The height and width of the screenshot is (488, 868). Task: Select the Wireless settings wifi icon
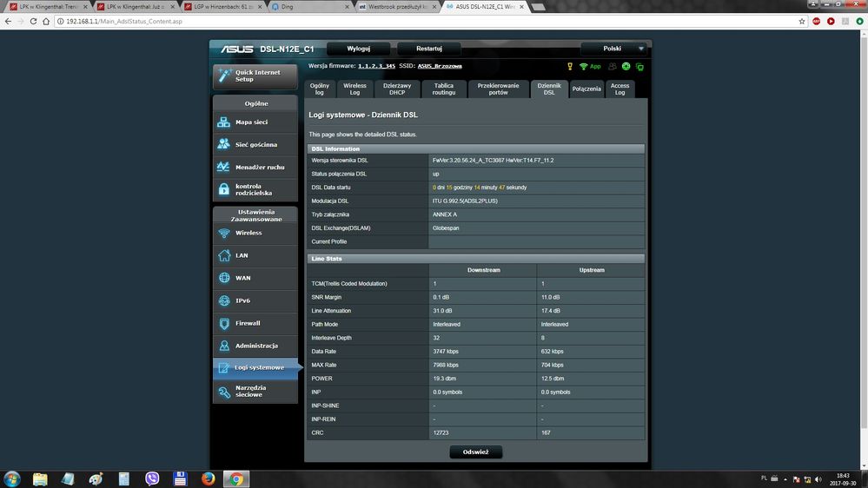[224, 233]
